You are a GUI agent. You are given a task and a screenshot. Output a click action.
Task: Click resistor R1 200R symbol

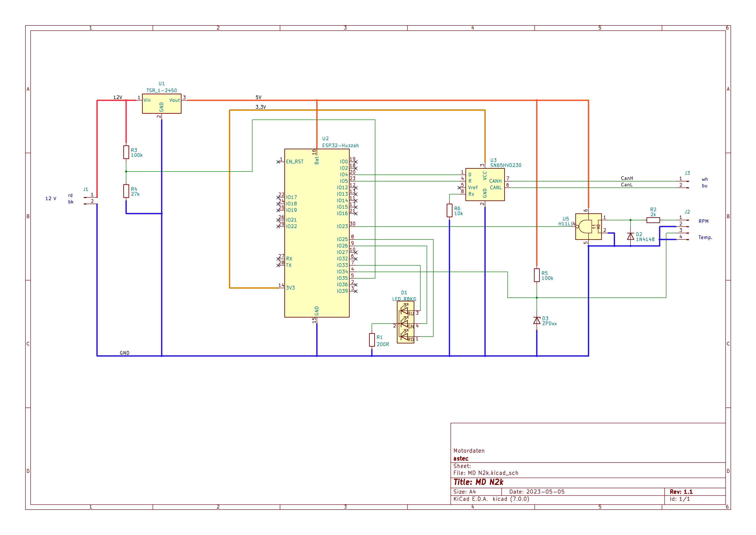(x=372, y=340)
